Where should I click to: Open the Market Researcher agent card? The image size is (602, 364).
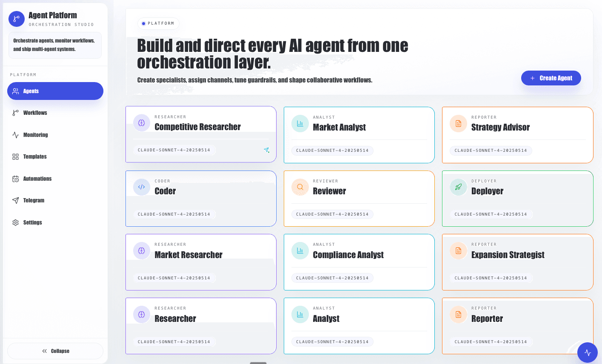[x=201, y=262]
